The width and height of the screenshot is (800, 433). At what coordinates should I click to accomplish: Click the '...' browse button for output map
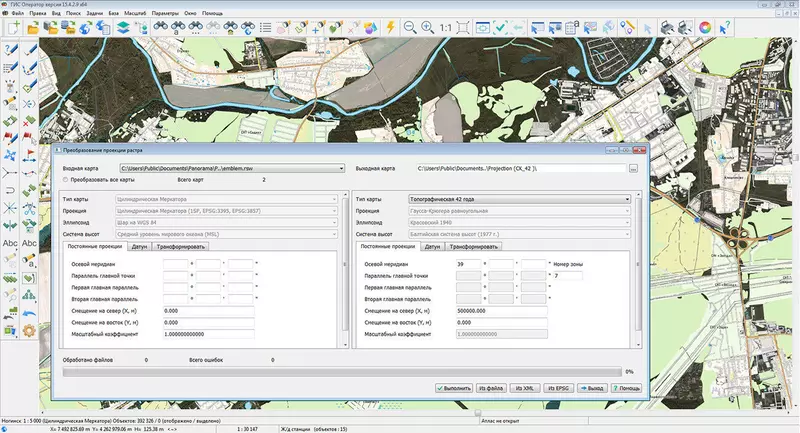[x=632, y=169]
